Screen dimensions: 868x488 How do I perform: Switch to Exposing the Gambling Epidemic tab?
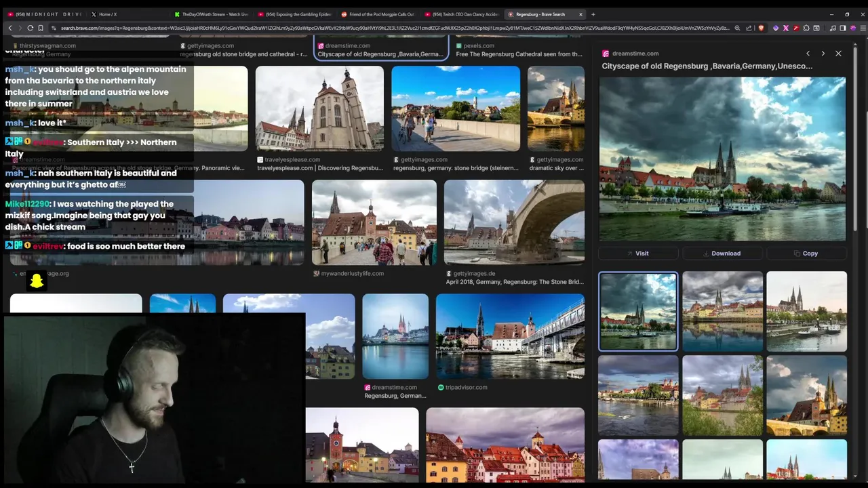(x=294, y=14)
